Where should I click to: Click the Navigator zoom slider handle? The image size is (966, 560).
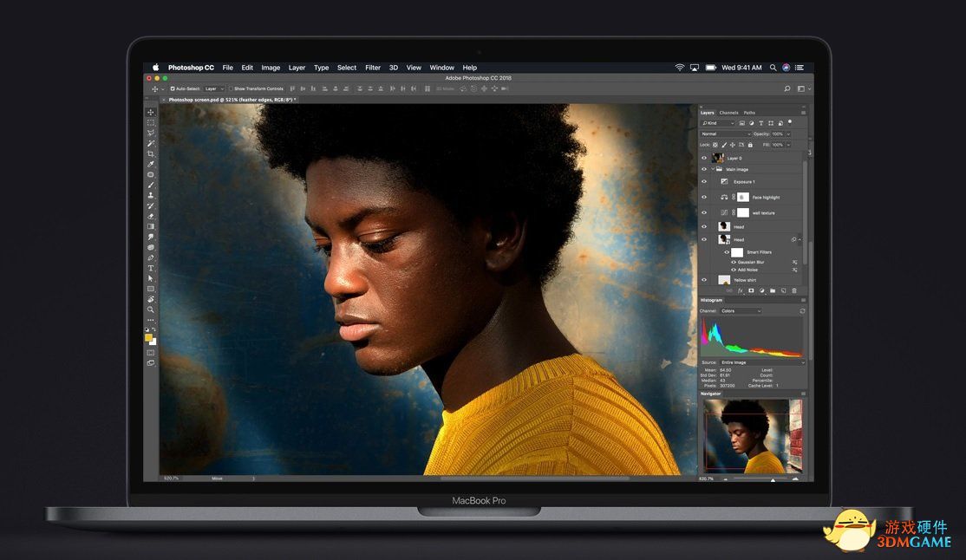(773, 479)
